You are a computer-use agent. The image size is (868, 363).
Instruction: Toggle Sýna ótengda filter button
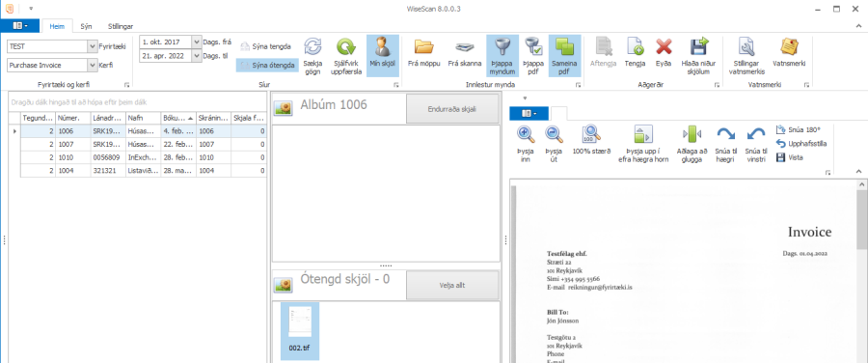tap(267, 65)
